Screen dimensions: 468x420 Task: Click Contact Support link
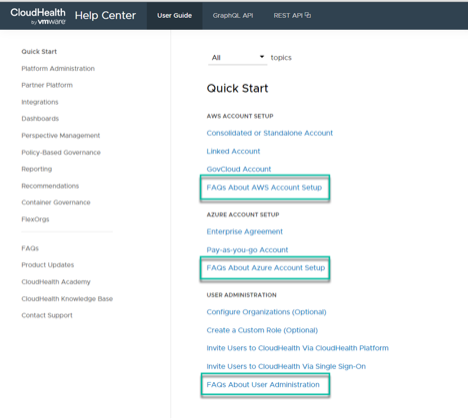tap(47, 315)
